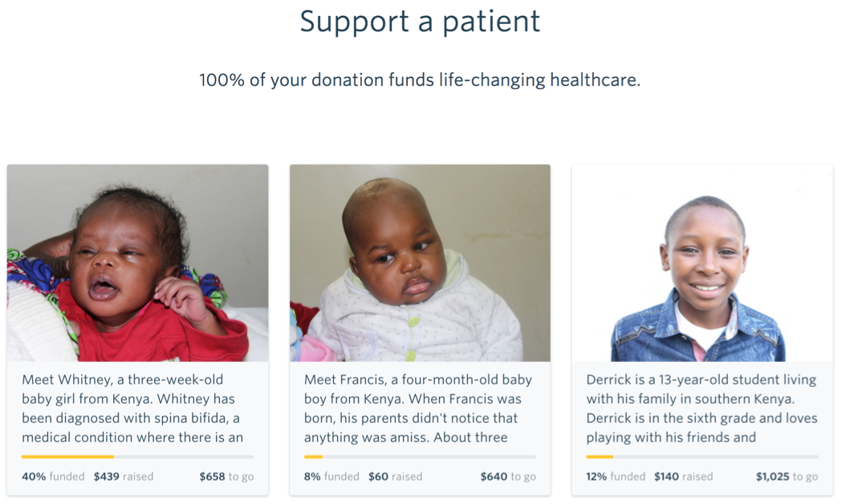Select the '8% funded' label
The image size is (842, 504).
coord(332,477)
